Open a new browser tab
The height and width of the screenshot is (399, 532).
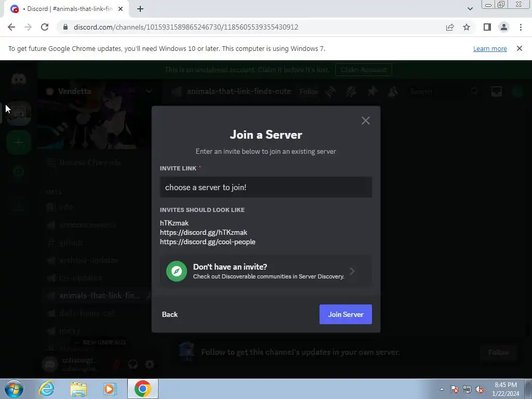[x=140, y=9]
